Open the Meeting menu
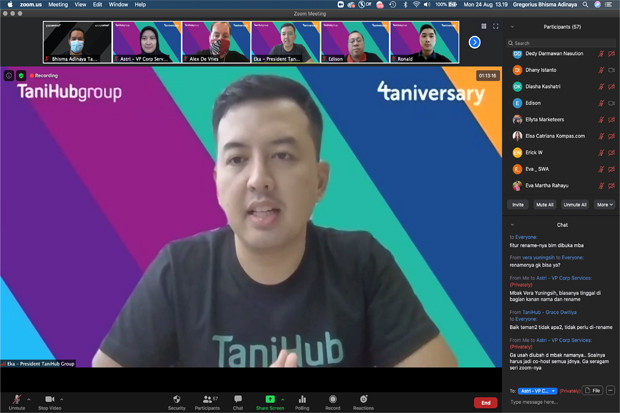 click(x=58, y=4)
